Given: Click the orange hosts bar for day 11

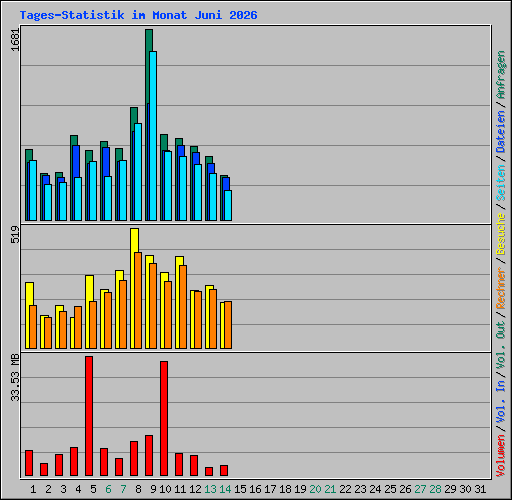Looking at the screenshot, I should click(x=183, y=307).
